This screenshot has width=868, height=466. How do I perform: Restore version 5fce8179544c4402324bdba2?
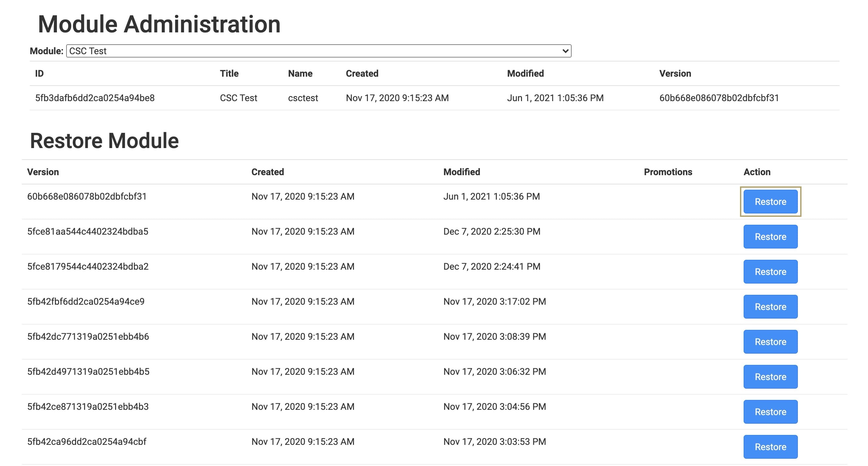pyautogui.click(x=770, y=272)
